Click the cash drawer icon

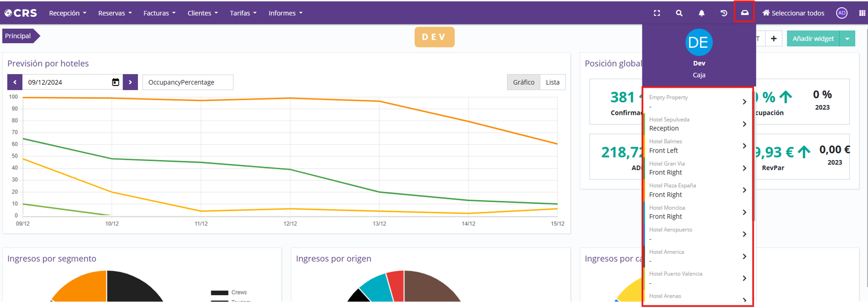click(x=745, y=13)
